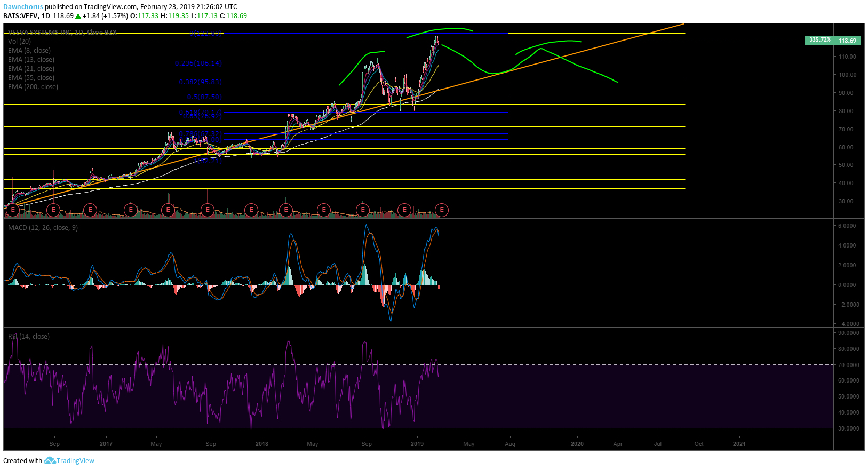The image size is (868, 470).
Task: Click the 100.00 price axis value
Action: (x=847, y=75)
